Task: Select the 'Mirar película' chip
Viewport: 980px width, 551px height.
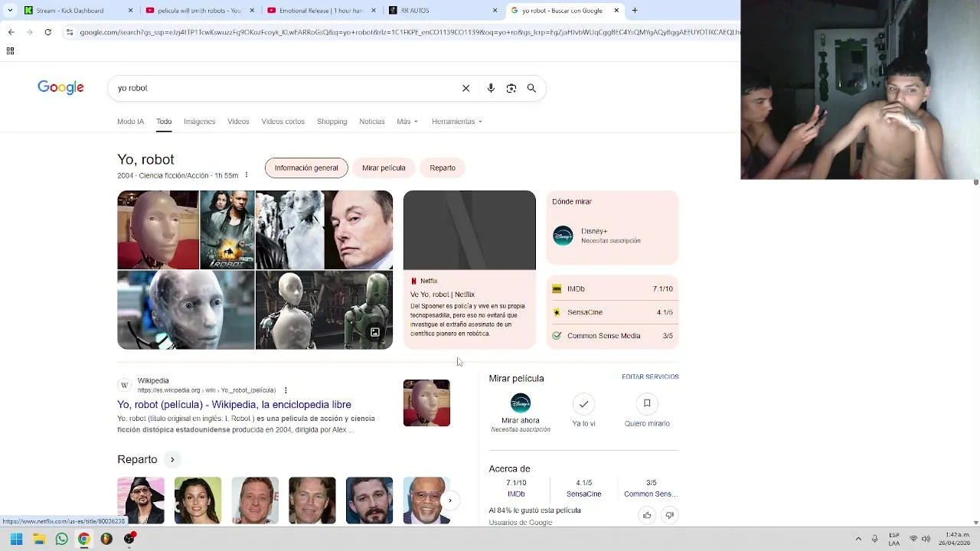Action: [384, 168]
